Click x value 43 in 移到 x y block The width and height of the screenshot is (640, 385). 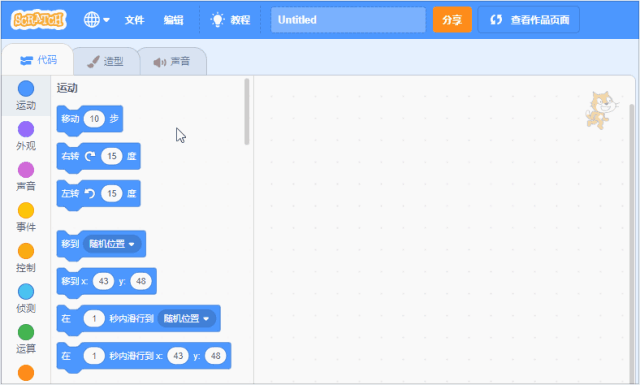click(x=103, y=281)
